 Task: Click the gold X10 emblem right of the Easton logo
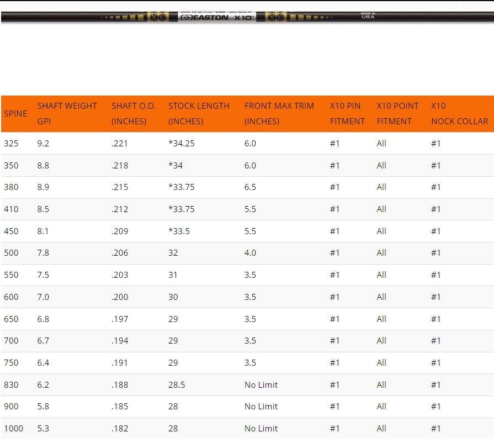(275, 17)
